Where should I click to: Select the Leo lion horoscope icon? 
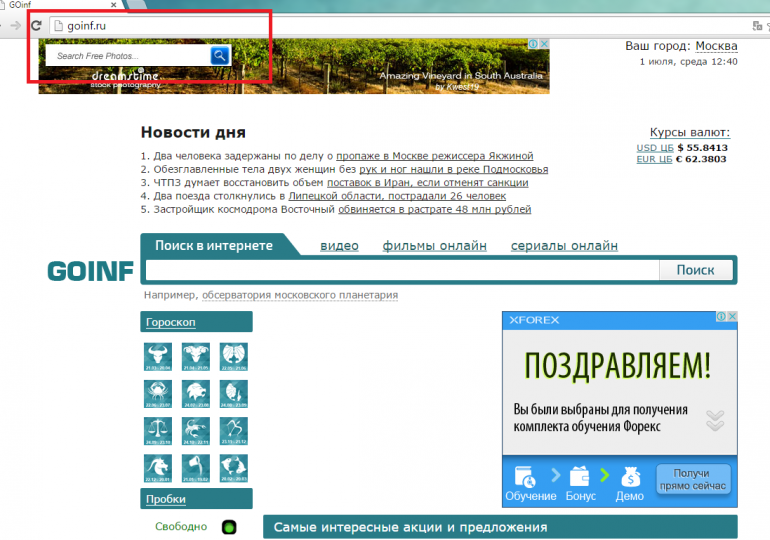pos(195,394)
